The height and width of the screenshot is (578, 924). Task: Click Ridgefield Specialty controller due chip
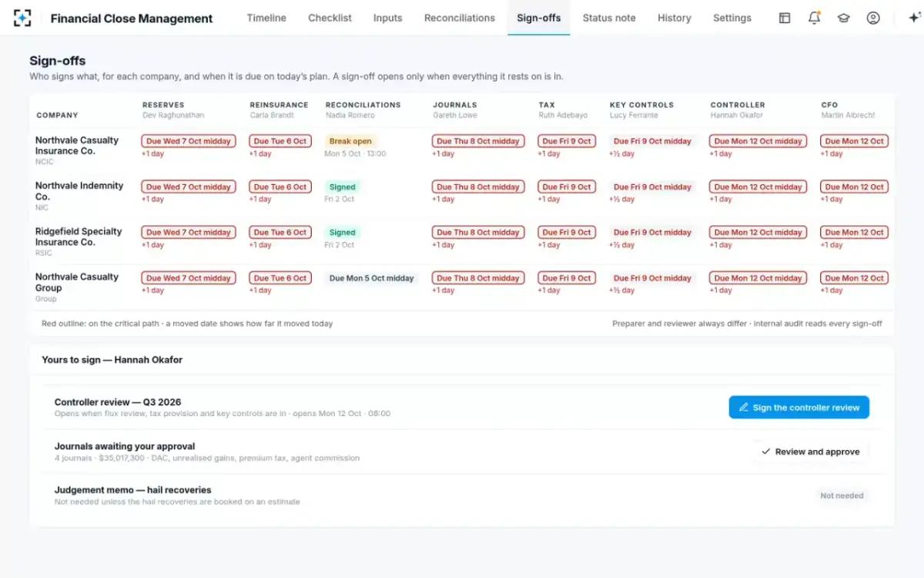pyautogui.click(x=758, y=232)
